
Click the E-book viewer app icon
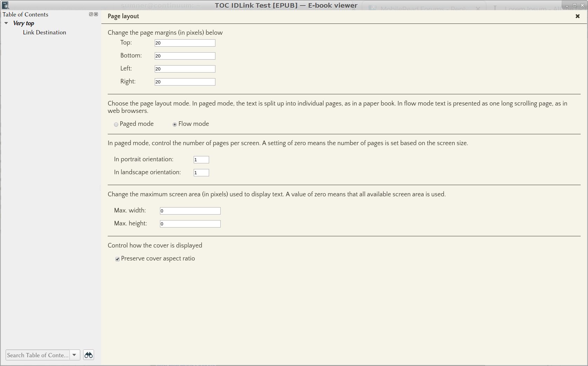click(5, 5)
